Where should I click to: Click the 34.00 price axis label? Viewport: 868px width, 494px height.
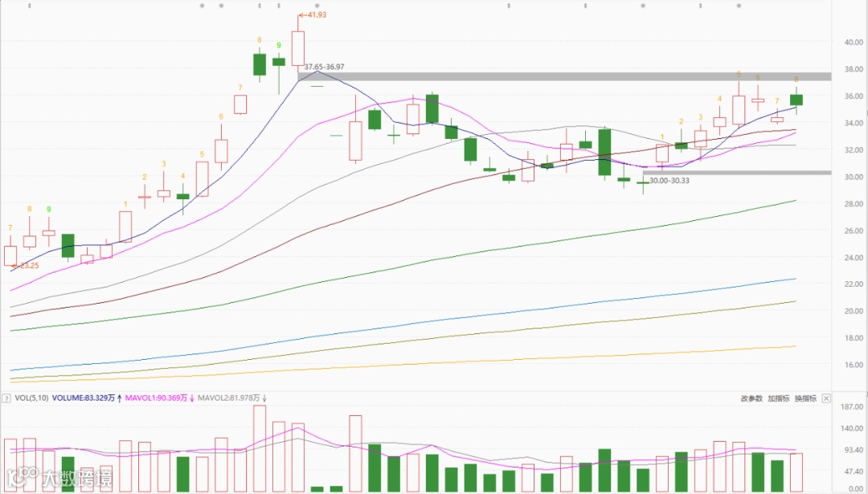click(x=854, y=123)
